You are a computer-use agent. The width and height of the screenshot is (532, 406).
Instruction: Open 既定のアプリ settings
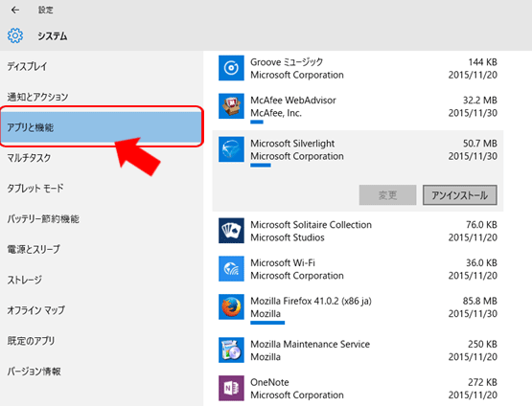click(102, 341)
